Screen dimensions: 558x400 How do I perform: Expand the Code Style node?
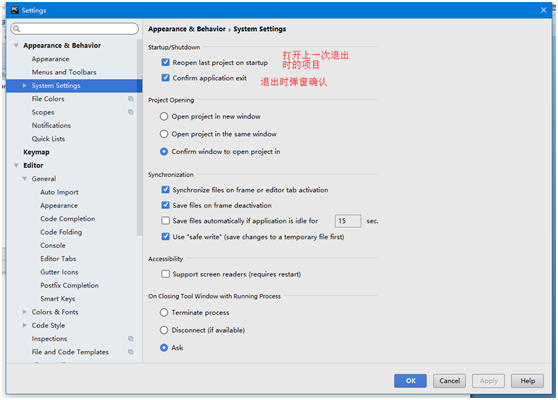click(x=25, y=325)
